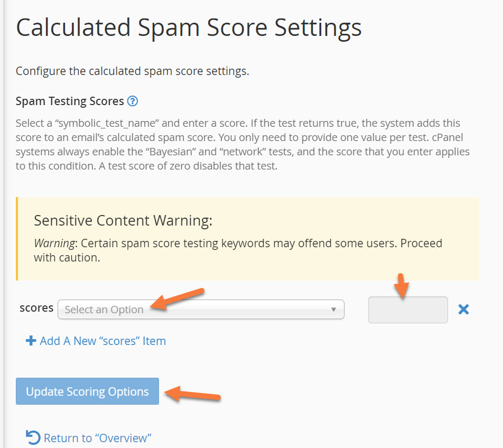Follow the Return to "Overview" link
The width and height of the screenshot is (503, 448).
click(98, 438)
